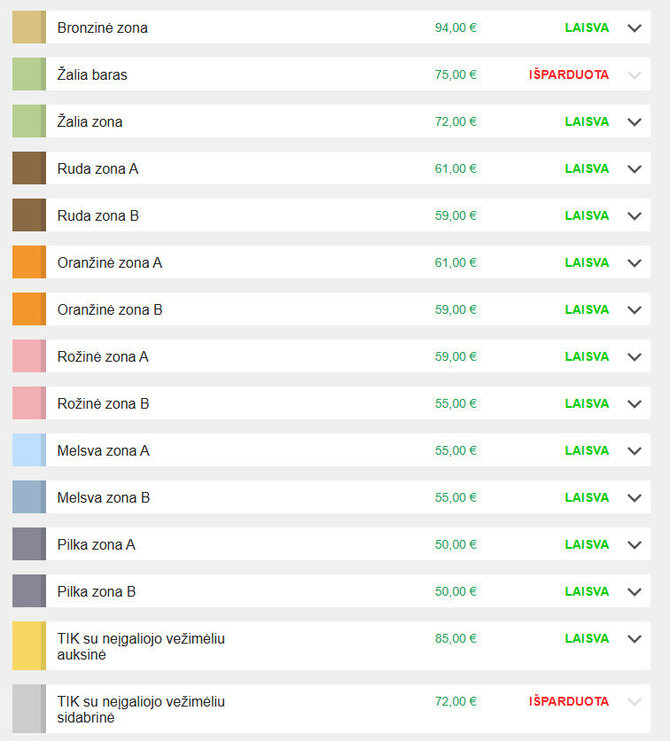Expand Rožinė zona B chevron

point(634,404)
